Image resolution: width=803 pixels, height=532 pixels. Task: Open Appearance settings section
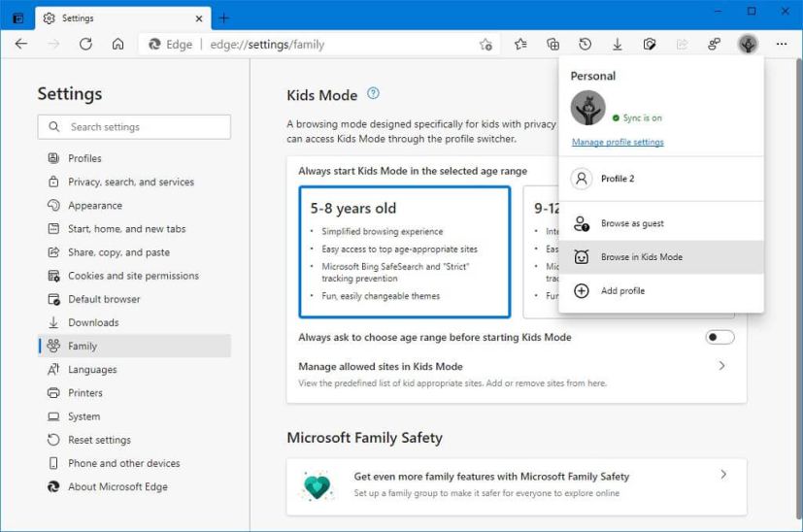coord(134,205)
